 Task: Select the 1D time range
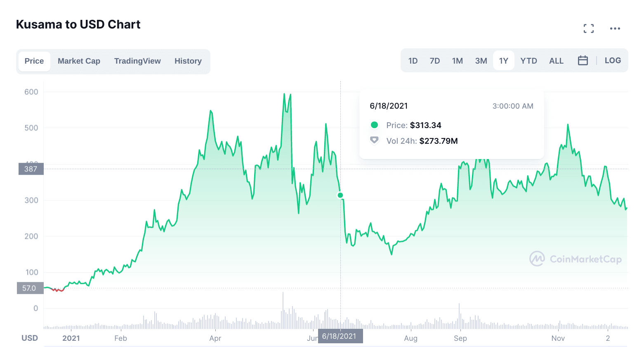tap(413, 61)
